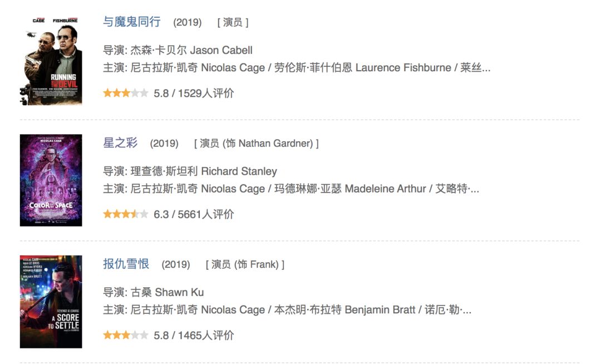
Task: Click the director line for Jason Cabell
Action: 178,50
